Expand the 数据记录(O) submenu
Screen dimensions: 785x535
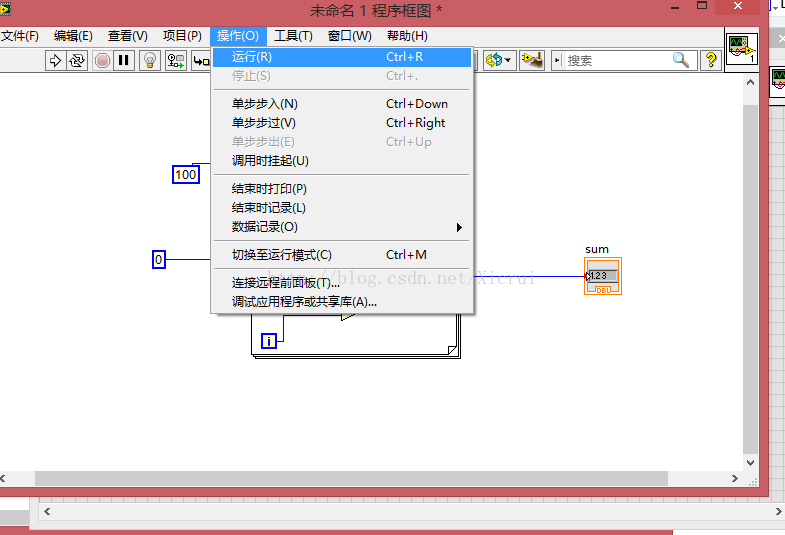(342, 227)
